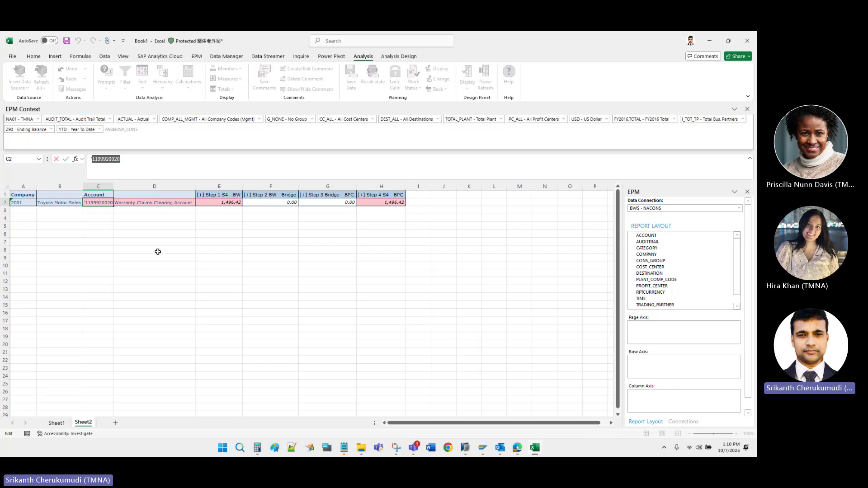Viewport: 868px width, 488px height.
Task: Open the Power Pivot menu
Action: point(331,56)
